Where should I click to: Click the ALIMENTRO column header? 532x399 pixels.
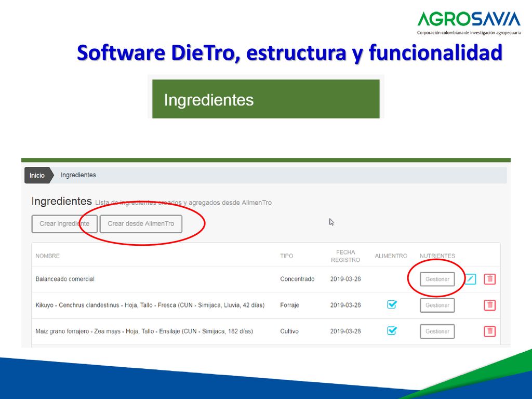(x=391, y=256)
